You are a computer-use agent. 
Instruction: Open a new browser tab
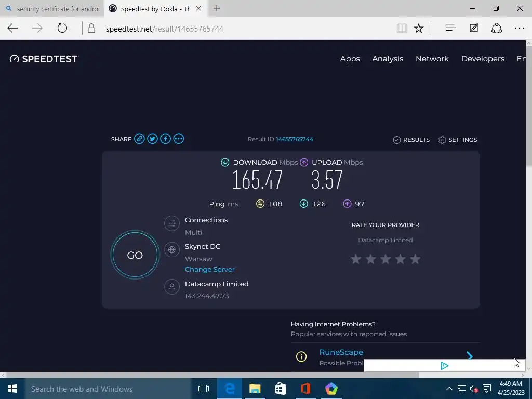217,8
